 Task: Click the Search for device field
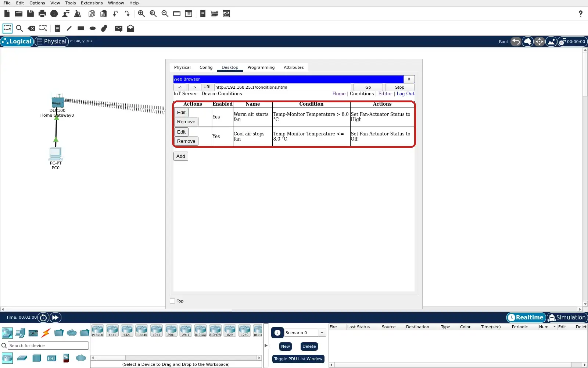[48, 346]
